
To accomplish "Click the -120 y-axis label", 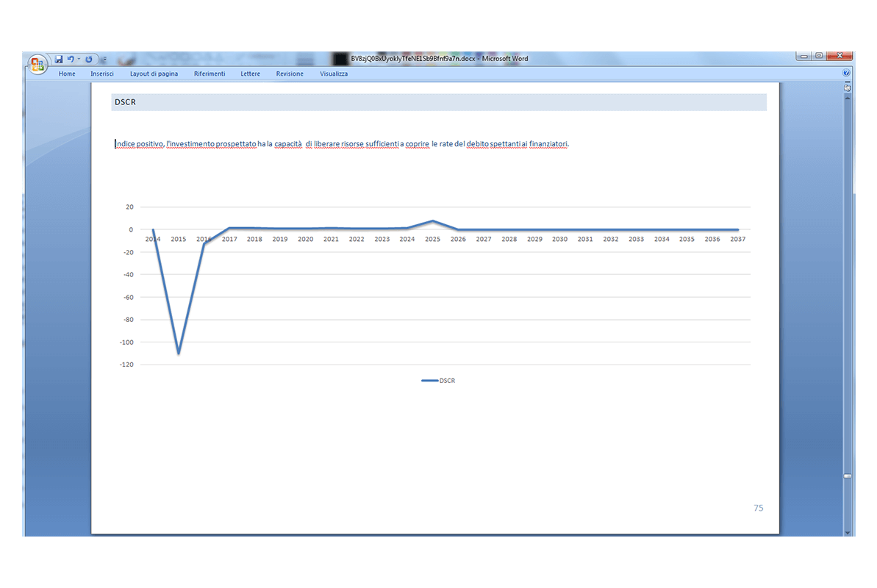I will coord(127,365).
